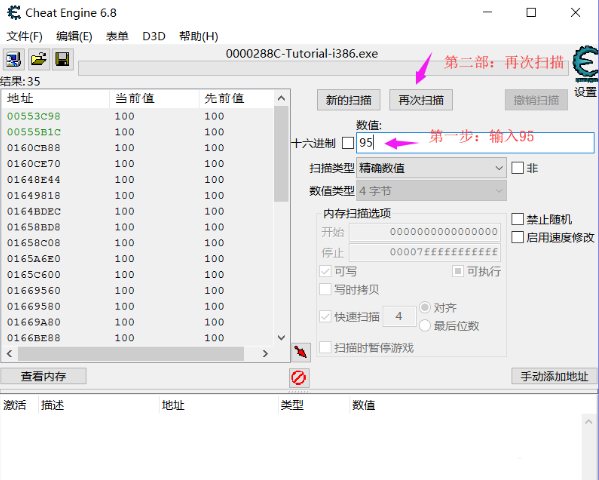Select address row 0166BE88

138,338
